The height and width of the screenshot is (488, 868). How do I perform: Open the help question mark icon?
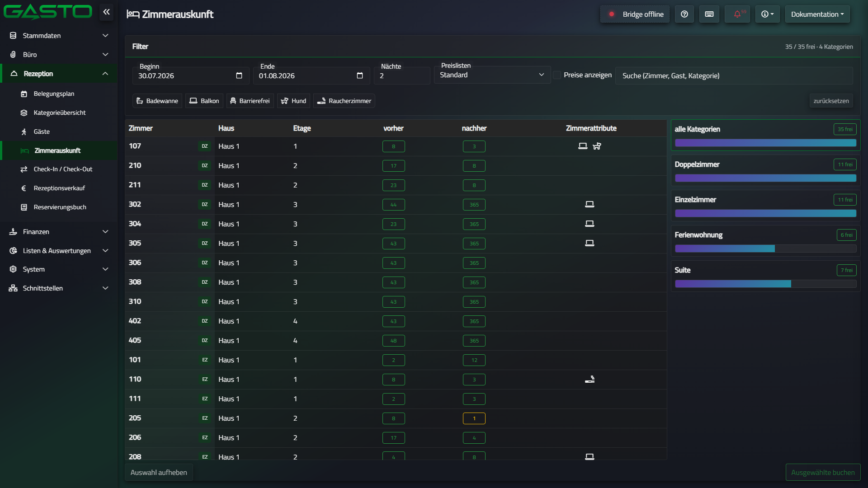click(x=684, y=14)
